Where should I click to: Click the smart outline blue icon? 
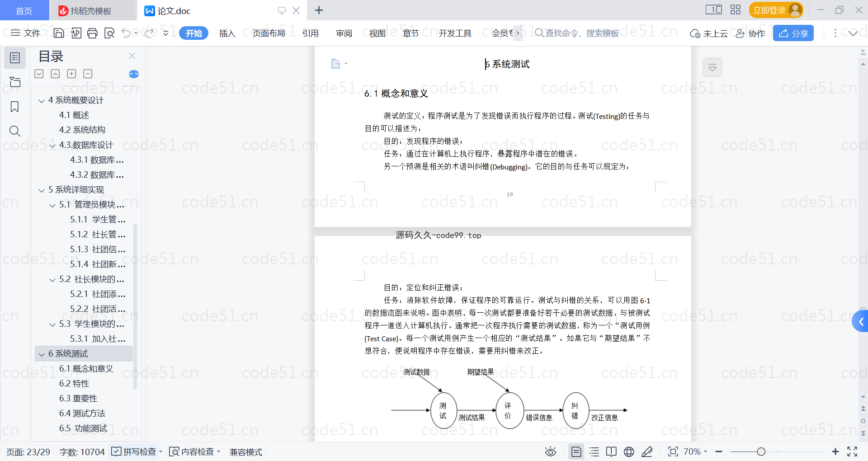pos(134,74)
